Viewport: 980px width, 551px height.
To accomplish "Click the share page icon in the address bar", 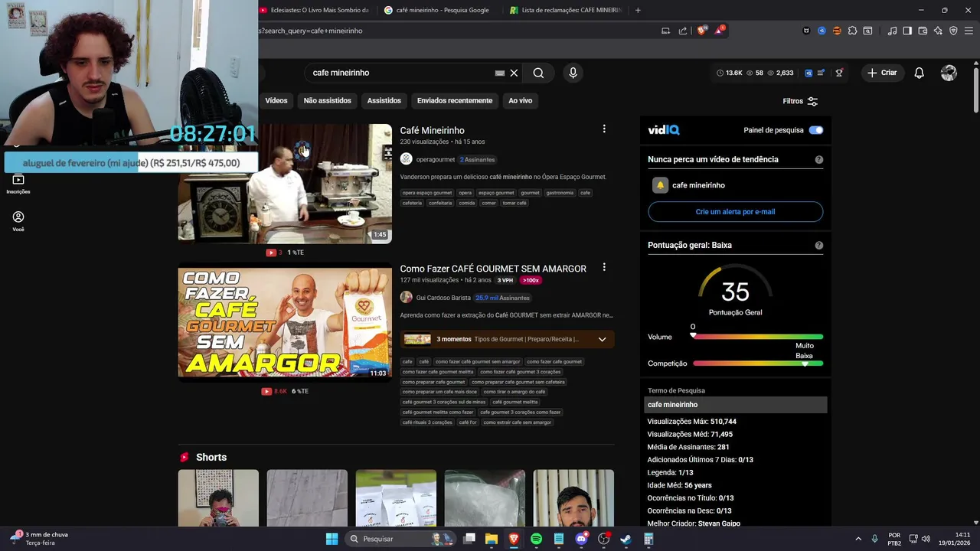I will pos(683,31).
